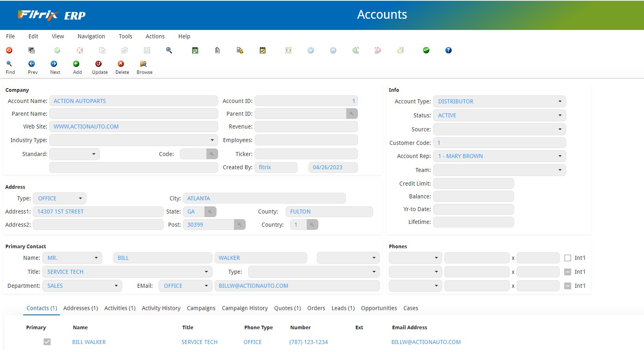The width and height of the screenshot is (644, 352).
Task: Open the Navigation menu
Action: click(x=91, y=36)
